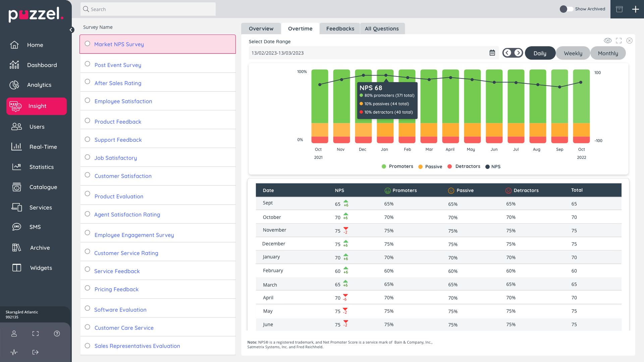This screenshot has width=644, height=362.
Task: Toggle the Show Archived switch
Action: 566,9
